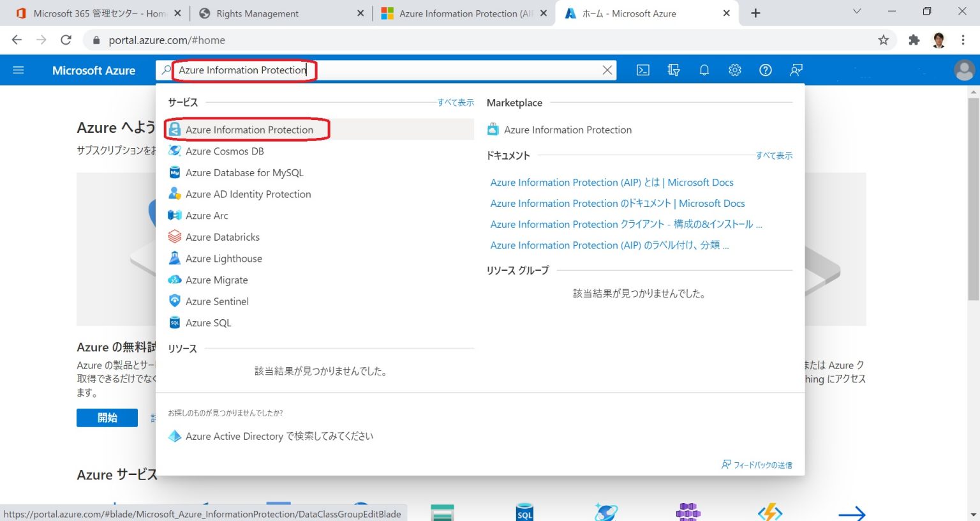Close the Rights Management tab
The image size is (980, 521).
[360, 13]
